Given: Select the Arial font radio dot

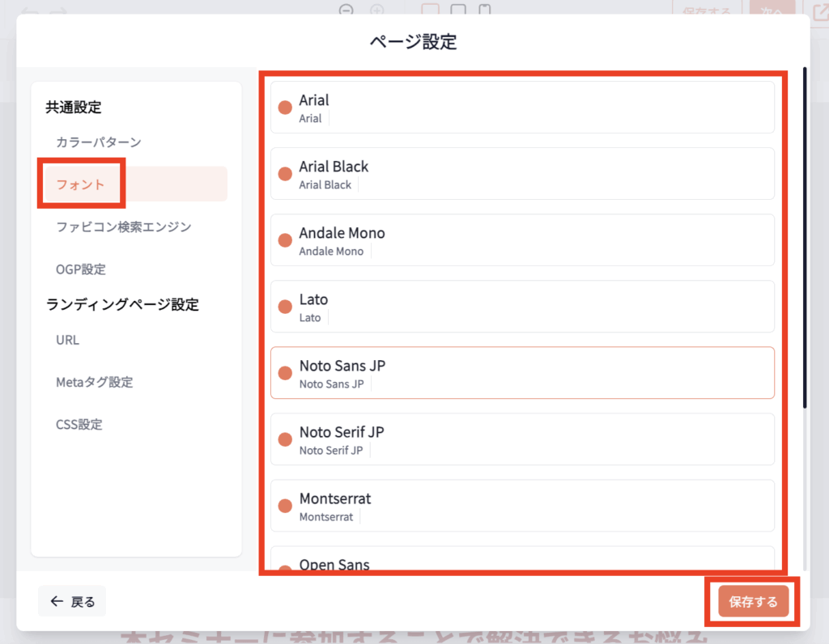Looking at the screenshot, I should click(285, 108).
